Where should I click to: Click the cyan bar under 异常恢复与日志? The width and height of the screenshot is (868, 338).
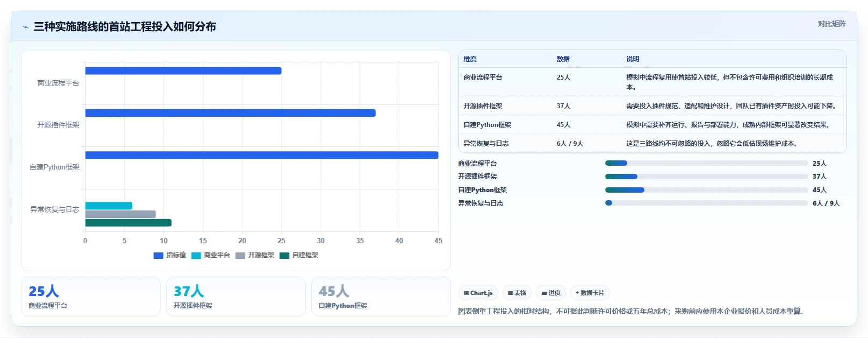[x=109, y=206]
